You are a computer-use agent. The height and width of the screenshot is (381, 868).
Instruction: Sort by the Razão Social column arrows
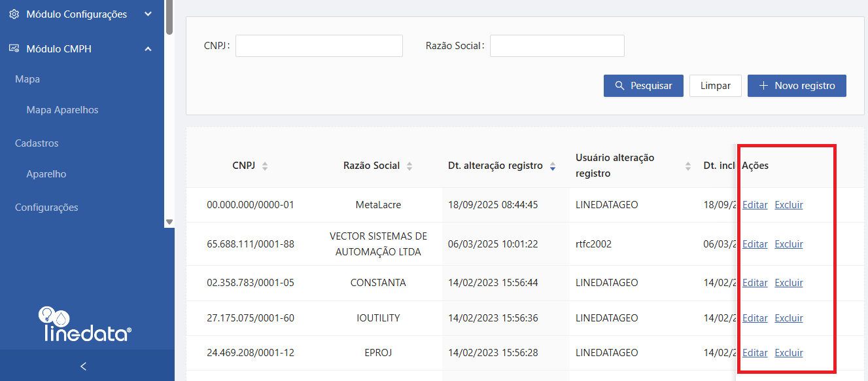409,166
